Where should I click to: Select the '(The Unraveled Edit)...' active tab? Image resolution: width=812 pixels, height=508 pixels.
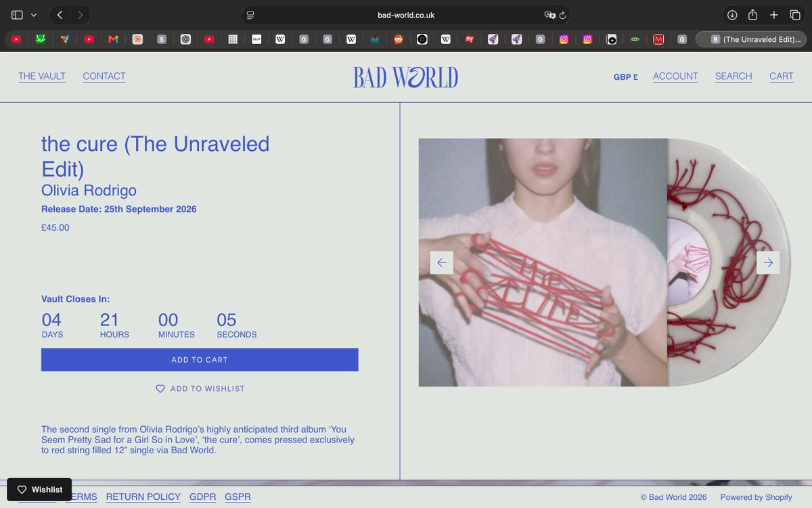(x=751, y=39)
